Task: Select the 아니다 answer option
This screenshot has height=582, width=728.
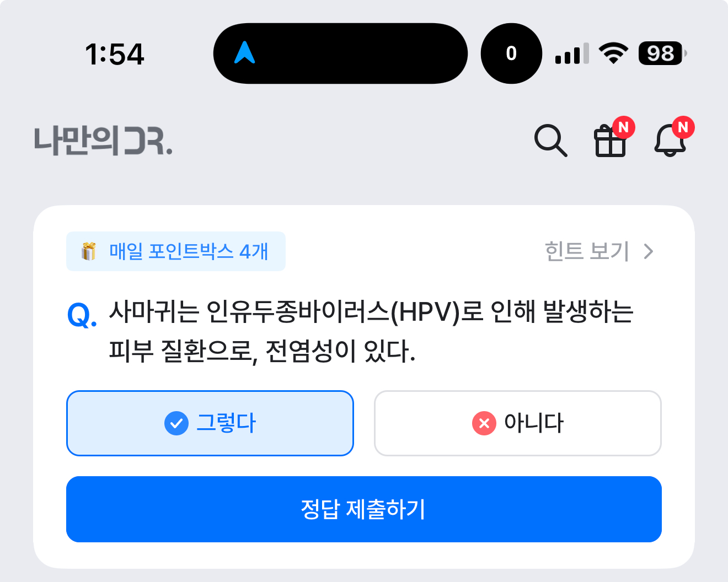Action: coord(517,423)
